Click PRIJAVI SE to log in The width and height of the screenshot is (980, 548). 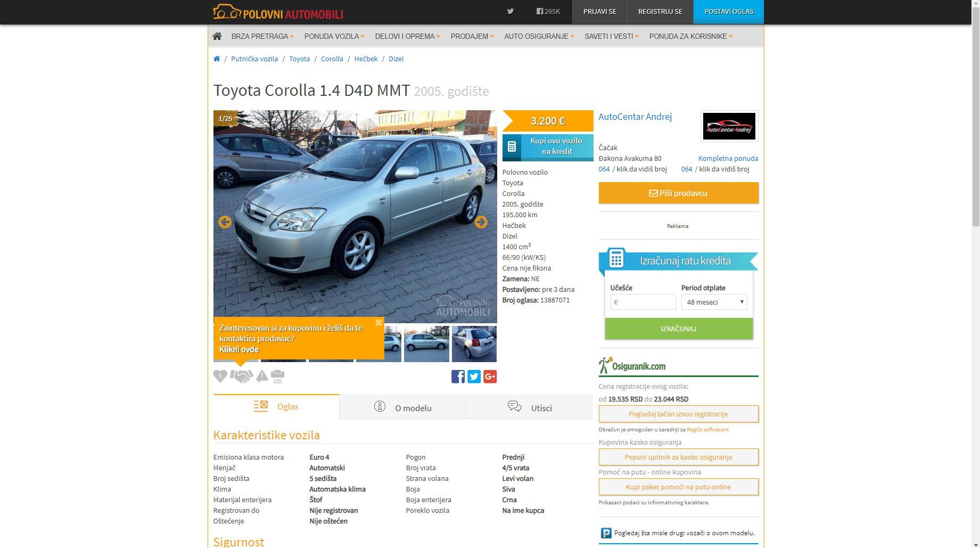click(600, 12)
